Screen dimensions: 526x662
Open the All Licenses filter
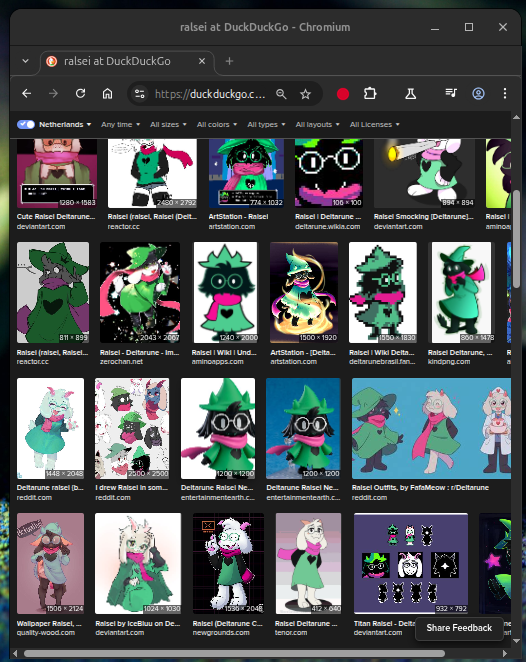(374, 125)
